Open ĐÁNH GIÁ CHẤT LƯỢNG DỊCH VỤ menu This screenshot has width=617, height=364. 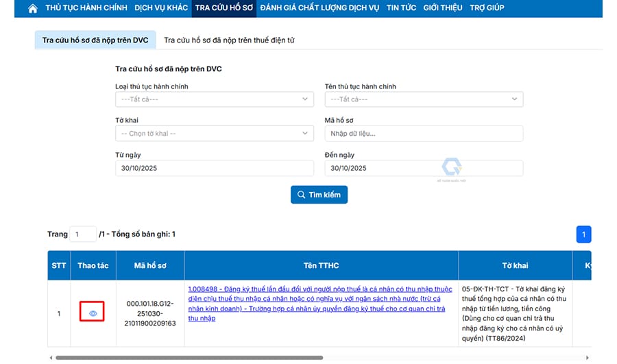(319, 8)
